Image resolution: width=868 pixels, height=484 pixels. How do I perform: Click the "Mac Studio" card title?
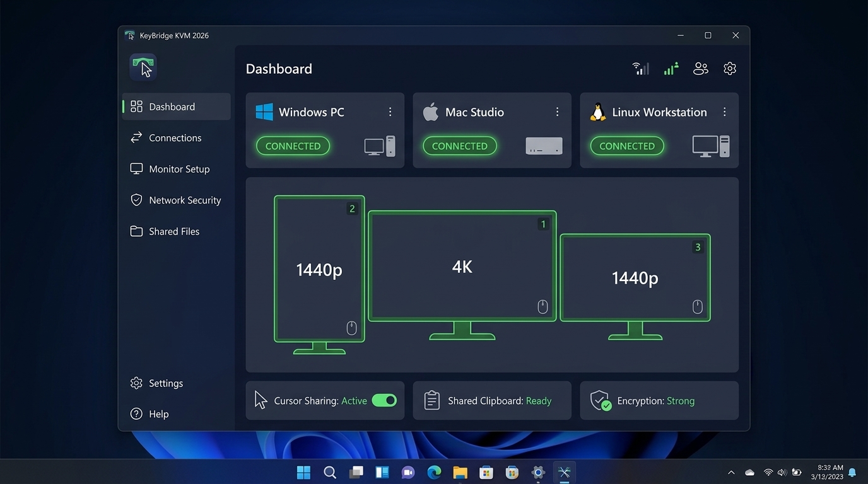pyautogui.click(x=474, y=112)
